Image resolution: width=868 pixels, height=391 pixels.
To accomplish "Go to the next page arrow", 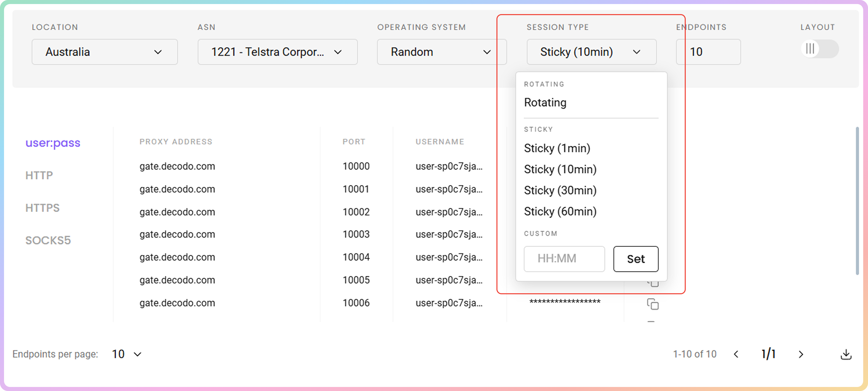I will click(x=801, y=354).
